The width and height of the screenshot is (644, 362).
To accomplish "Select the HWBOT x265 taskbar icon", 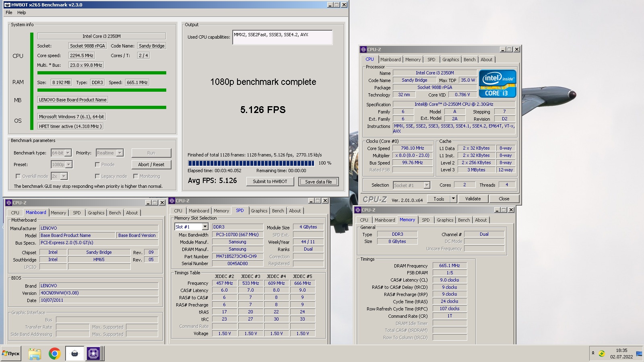I will [75, 354].
